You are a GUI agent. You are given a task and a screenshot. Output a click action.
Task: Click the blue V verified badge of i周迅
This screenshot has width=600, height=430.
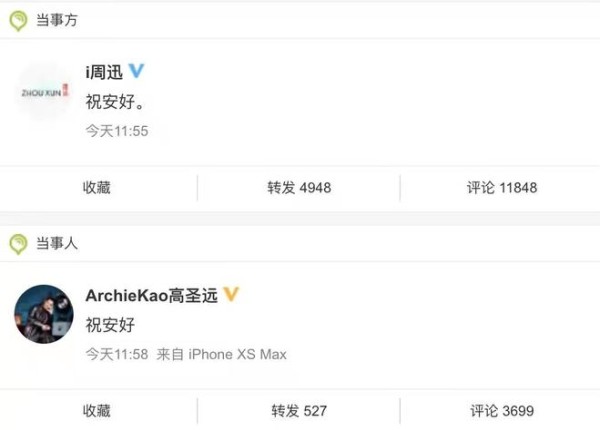coord(136,70)
